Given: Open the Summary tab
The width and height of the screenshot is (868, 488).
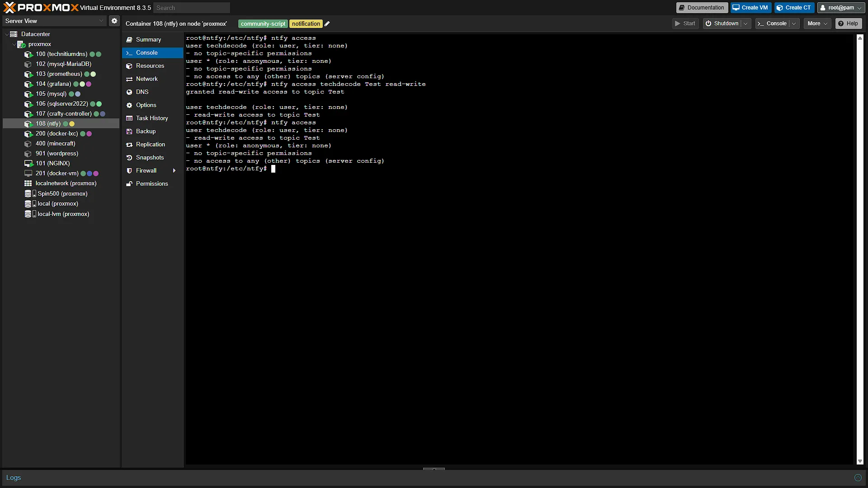Looking at the screenshot, I should [152, 40].
